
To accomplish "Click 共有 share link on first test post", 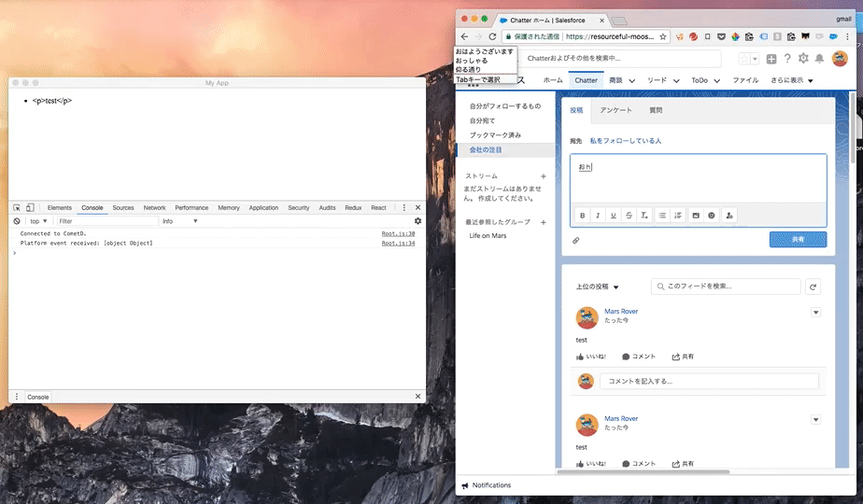I will (683, 357).
